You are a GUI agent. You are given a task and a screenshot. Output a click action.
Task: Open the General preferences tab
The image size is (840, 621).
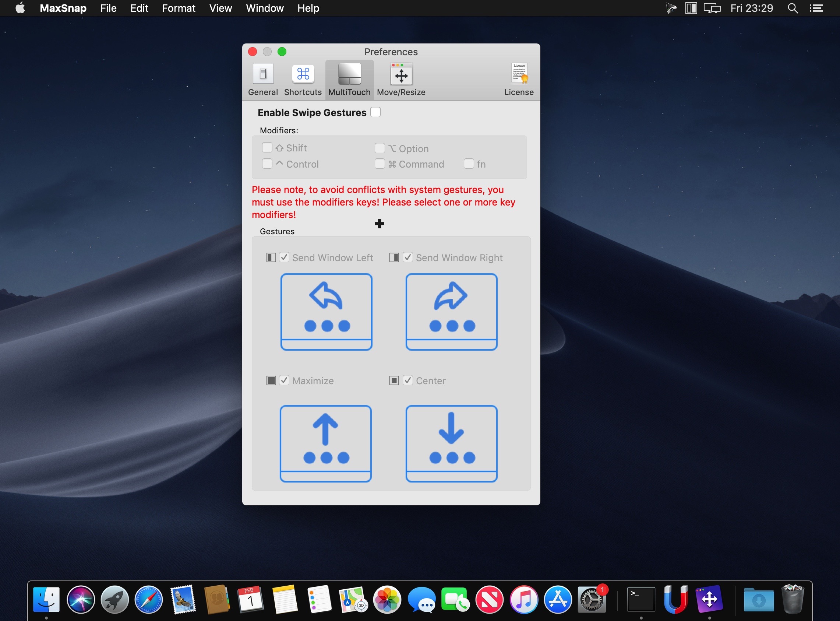(262, 80)
